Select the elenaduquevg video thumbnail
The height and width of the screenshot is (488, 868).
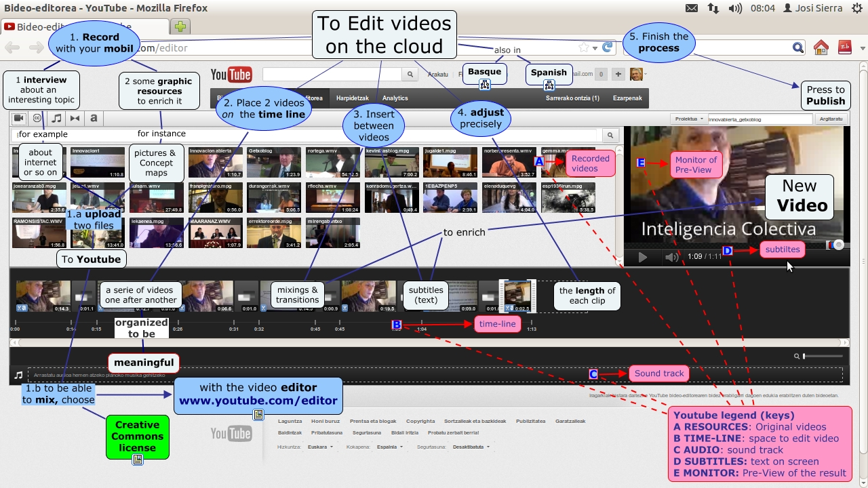509,197
